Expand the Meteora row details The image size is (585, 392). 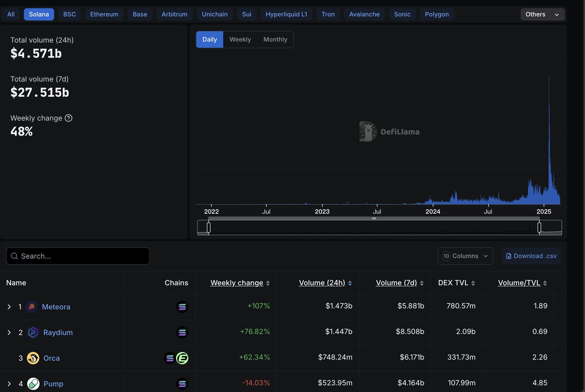click(9, 307)
